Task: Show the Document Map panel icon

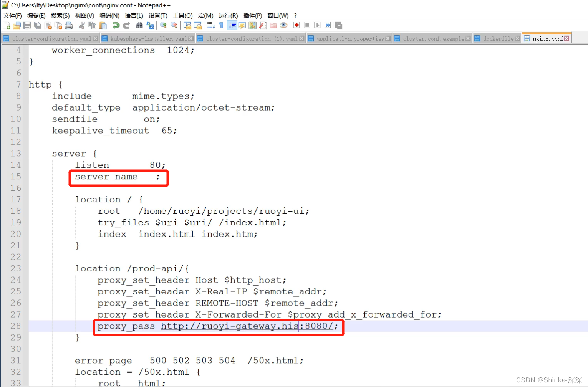Action: click(x=252, y=25)
